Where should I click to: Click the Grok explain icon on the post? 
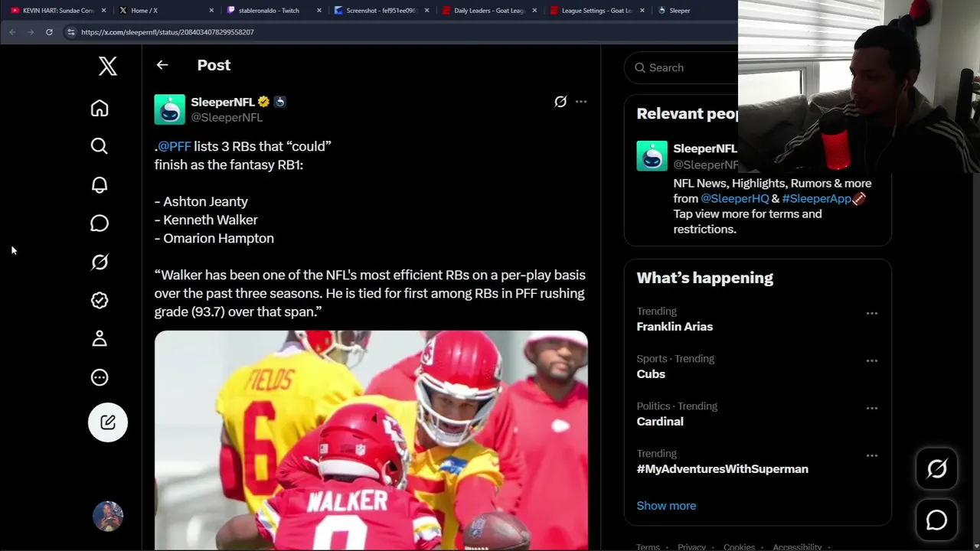(x=560, y=102)
